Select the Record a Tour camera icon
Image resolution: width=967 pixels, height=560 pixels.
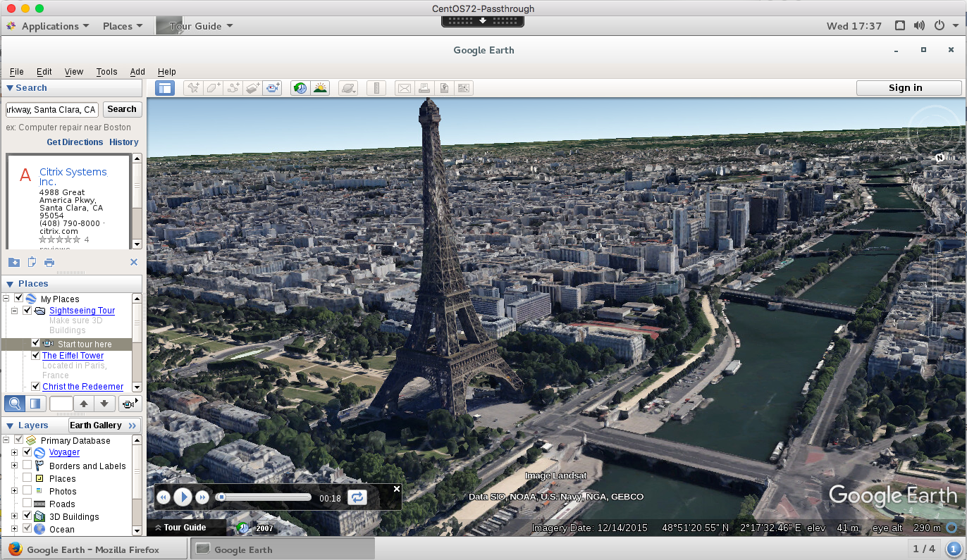[x=272, y=88]
